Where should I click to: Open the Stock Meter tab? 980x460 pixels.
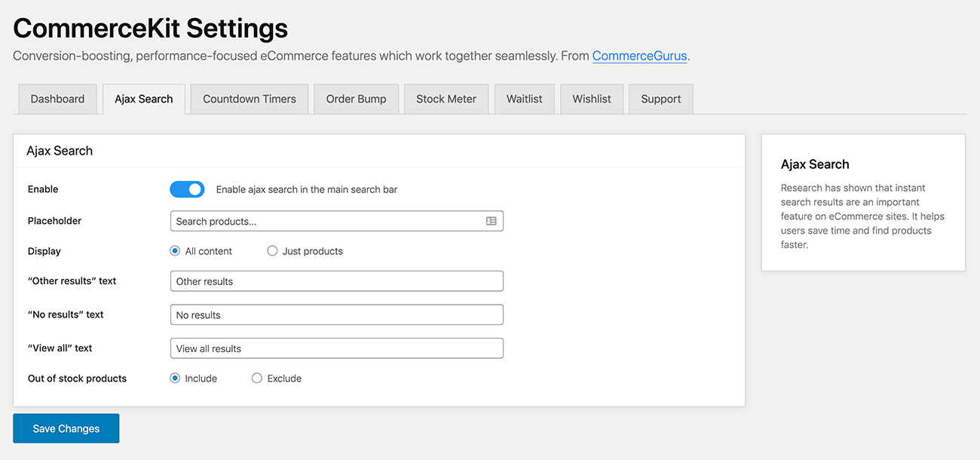point(446,99)
